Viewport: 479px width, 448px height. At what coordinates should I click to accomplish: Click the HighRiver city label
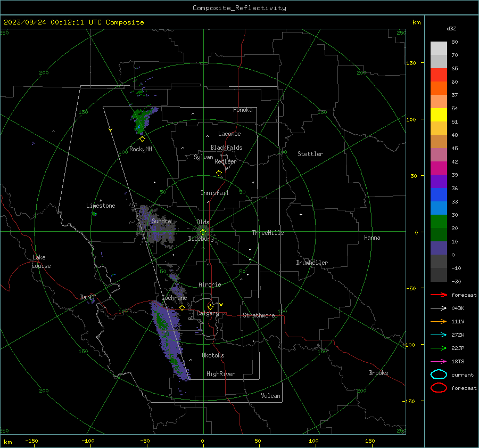point(221,374)
